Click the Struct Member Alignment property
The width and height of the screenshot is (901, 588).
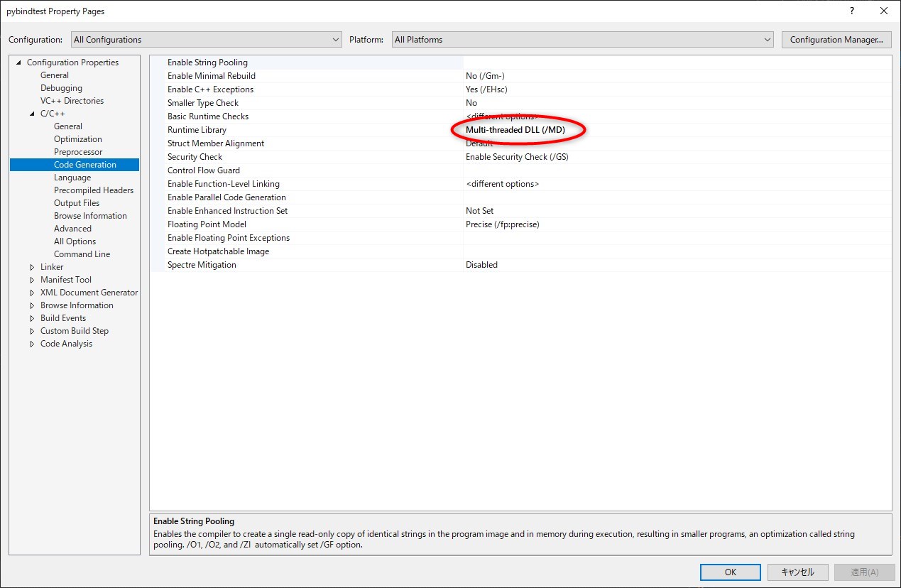(216, 143)
